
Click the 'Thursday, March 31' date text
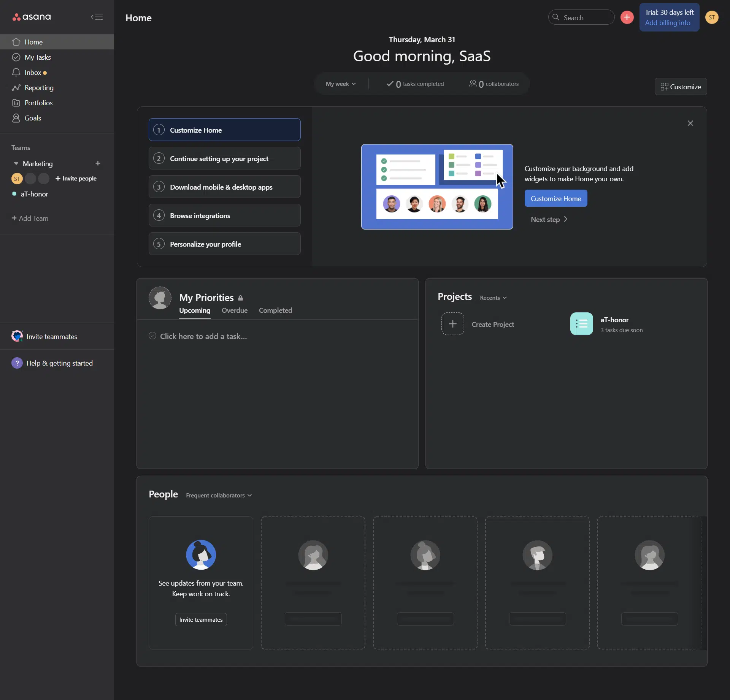point(422,40)
